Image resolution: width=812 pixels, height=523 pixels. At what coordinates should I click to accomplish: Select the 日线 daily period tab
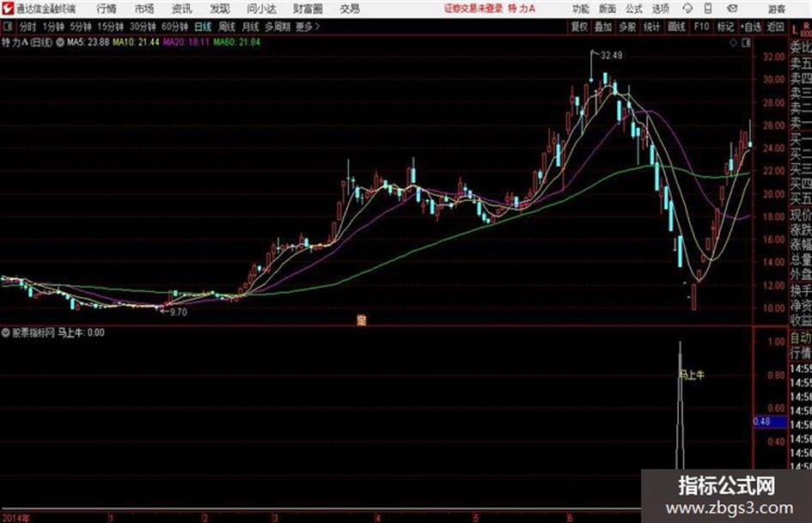tap(203, 27)
